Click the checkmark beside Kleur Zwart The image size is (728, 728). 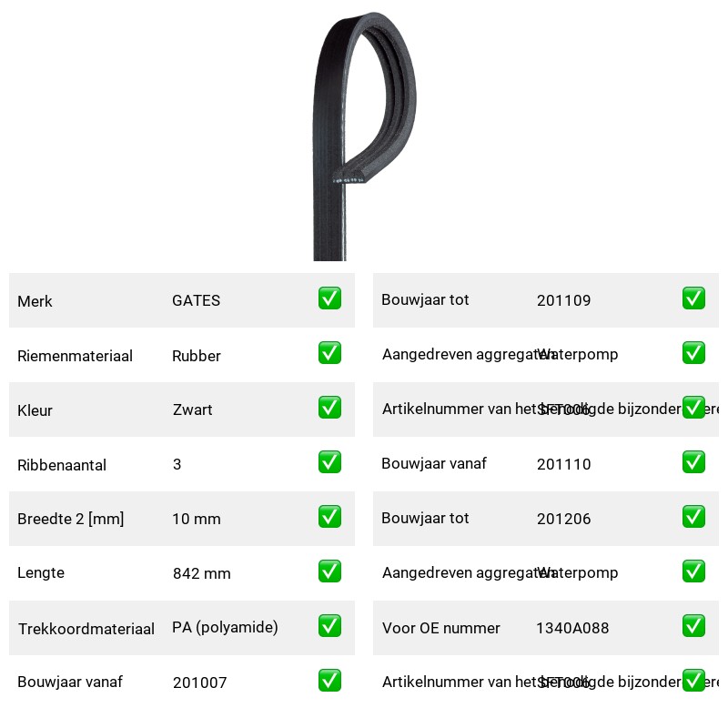point(329,407)
